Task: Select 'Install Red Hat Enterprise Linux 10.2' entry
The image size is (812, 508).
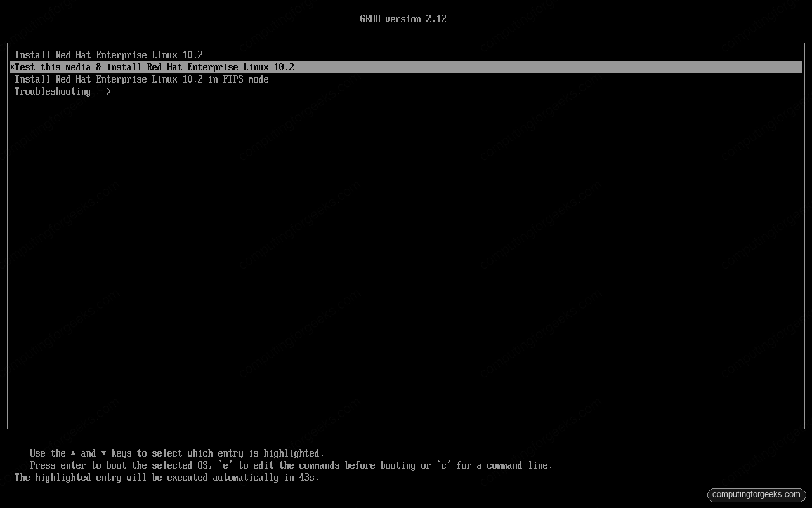Action: (108, 55)
